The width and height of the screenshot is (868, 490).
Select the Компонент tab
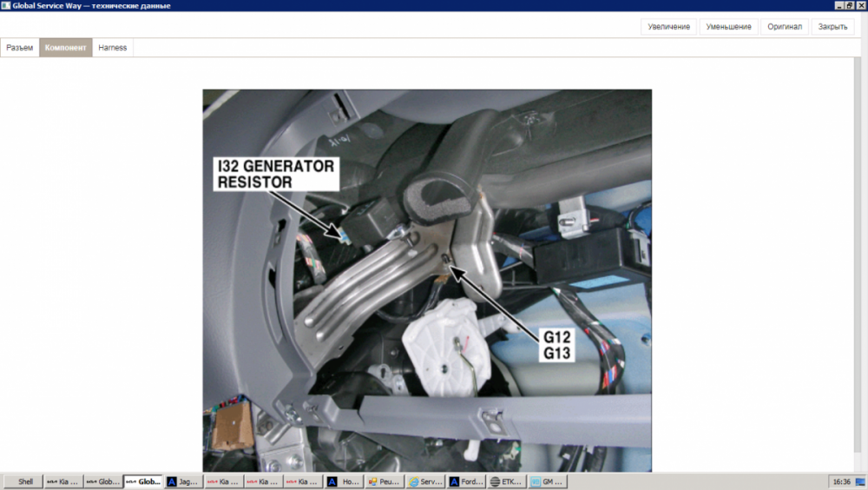(x=65, y=48)
